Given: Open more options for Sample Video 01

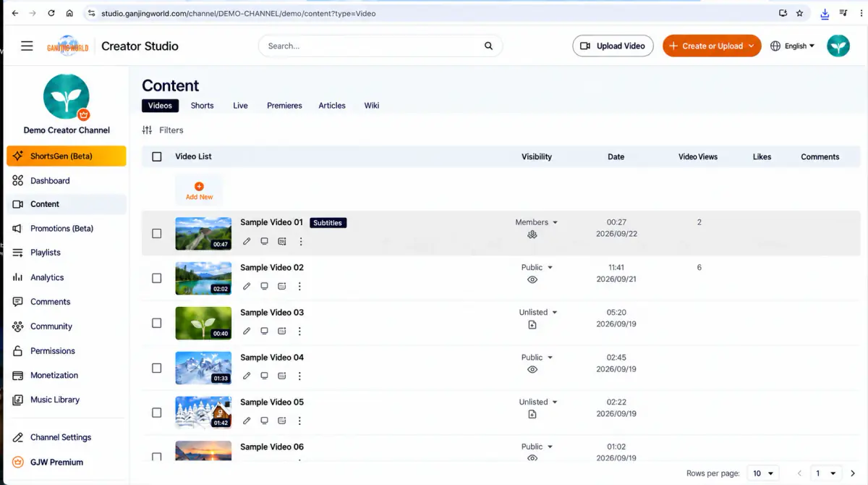Looking at the screenshot, I should tap(301, 241).
